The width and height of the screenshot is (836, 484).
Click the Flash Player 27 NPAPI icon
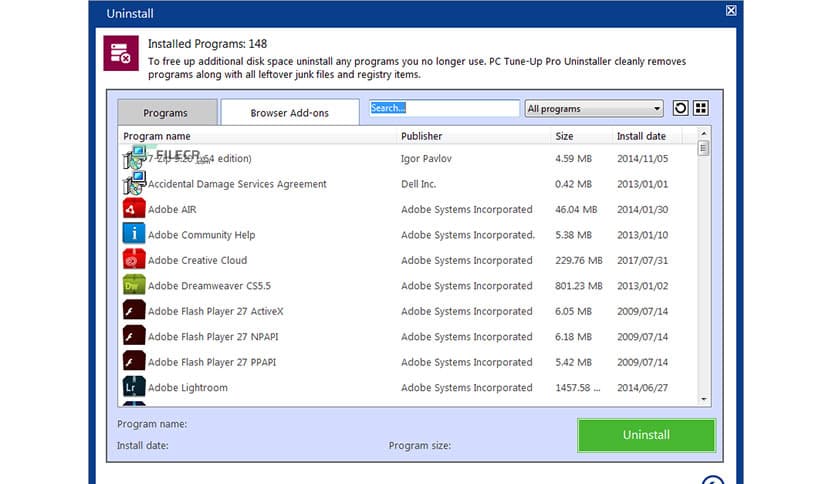coord(134,336)
